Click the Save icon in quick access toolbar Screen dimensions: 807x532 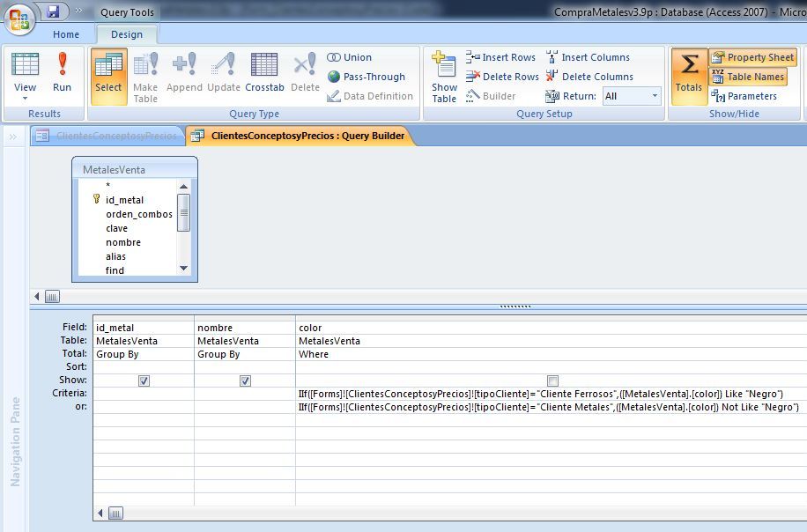pyautogui.click(x=53, y=12)
